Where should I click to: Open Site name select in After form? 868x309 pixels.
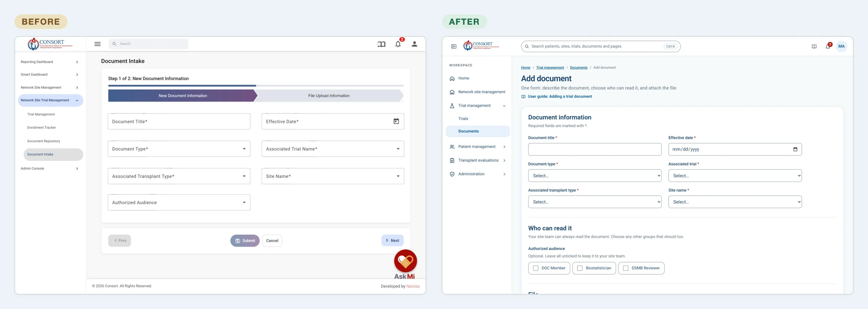[x=735, y=202]
